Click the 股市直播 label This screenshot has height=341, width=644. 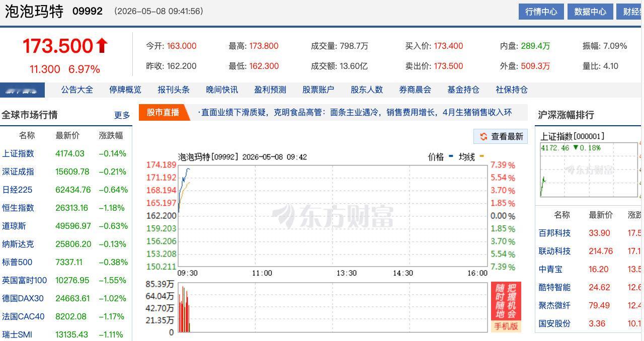click(163, 113)
